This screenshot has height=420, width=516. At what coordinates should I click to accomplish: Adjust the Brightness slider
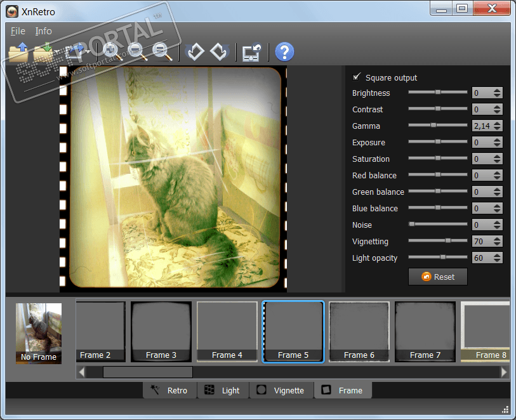(x=438, y=92)
